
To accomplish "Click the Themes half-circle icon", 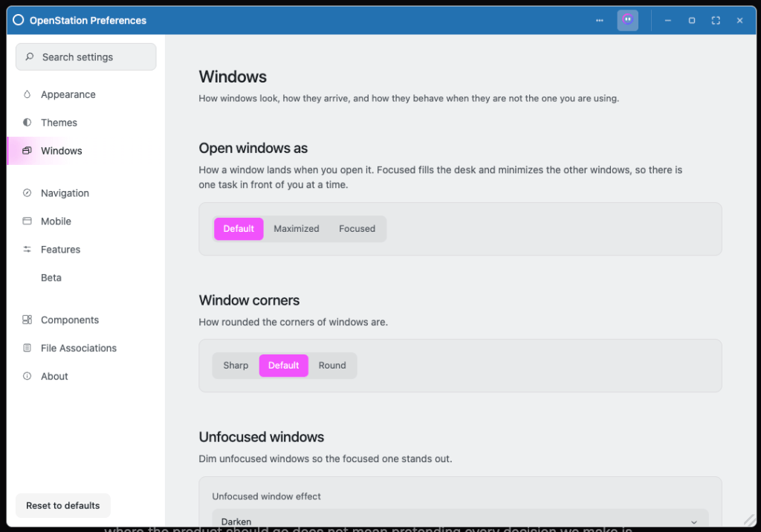I will (27, 123).
